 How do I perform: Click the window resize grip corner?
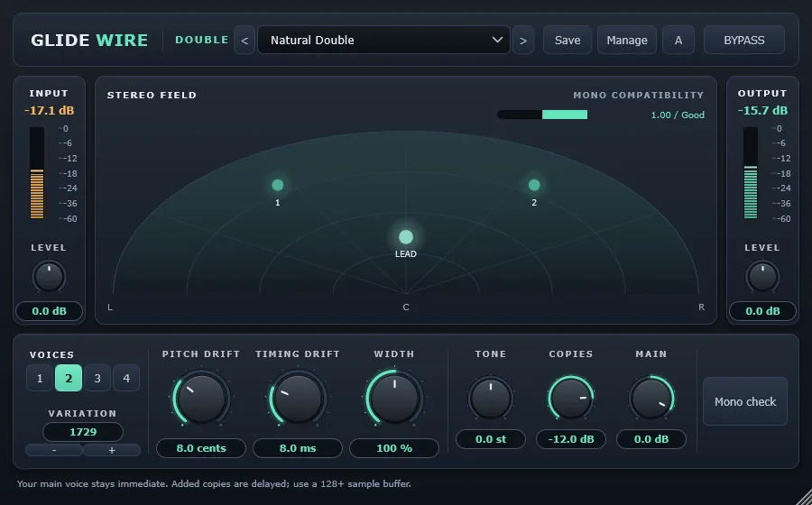[x=804, y=497]
